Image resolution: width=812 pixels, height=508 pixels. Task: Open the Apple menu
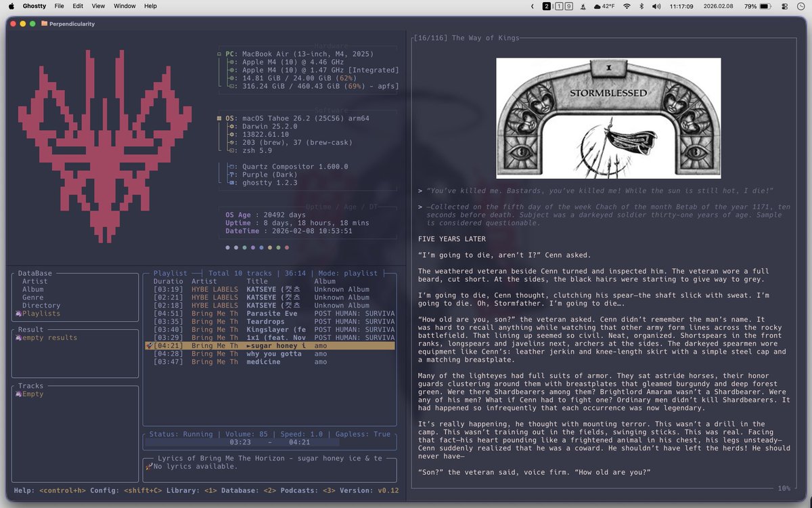[11, 6]
